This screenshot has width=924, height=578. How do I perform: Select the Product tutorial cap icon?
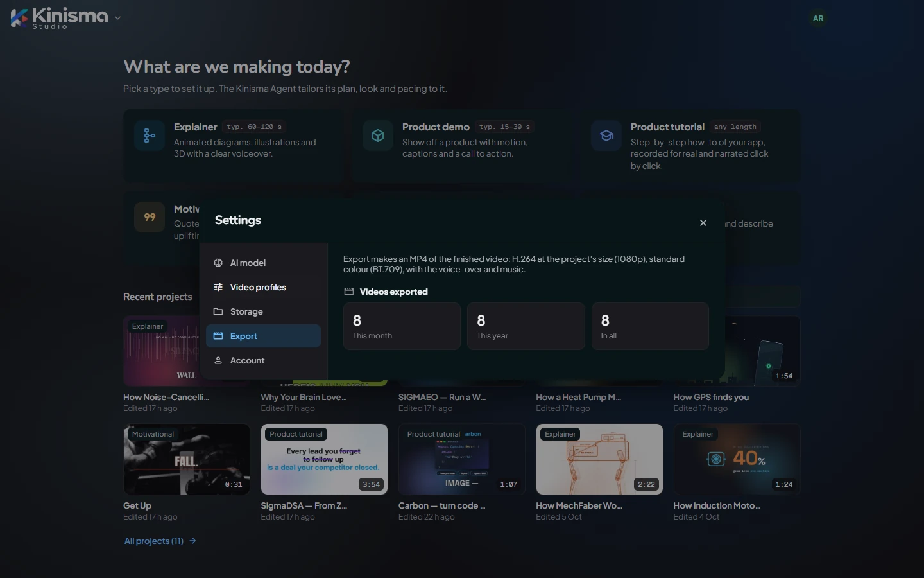606,136
